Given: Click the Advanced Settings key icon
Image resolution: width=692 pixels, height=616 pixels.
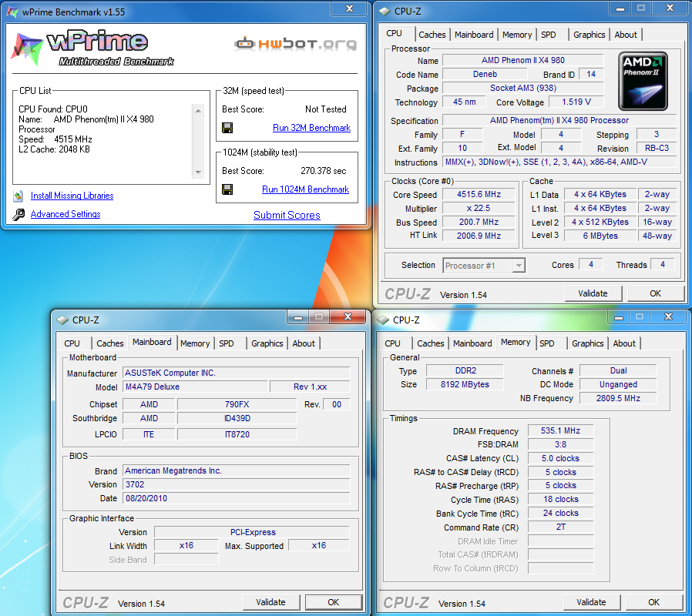Looking at the screenshot, I should [x=18, y=214].
